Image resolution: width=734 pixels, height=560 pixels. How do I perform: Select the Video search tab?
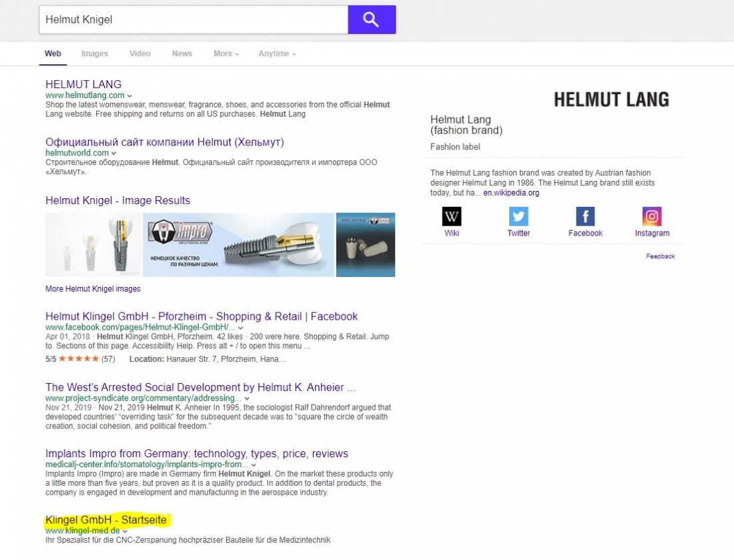pyautogui.click(x=140, y=54)
